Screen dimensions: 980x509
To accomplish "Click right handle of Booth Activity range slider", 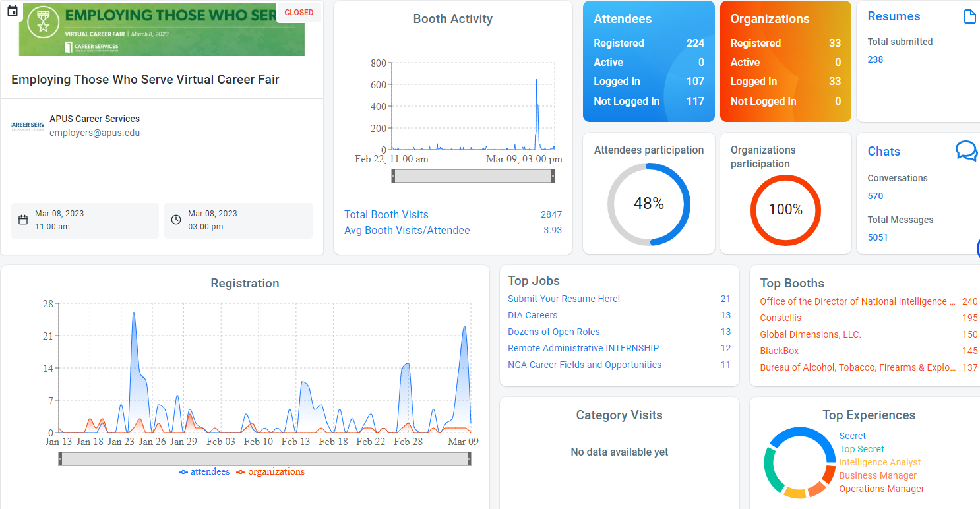I will pos(553,175).
